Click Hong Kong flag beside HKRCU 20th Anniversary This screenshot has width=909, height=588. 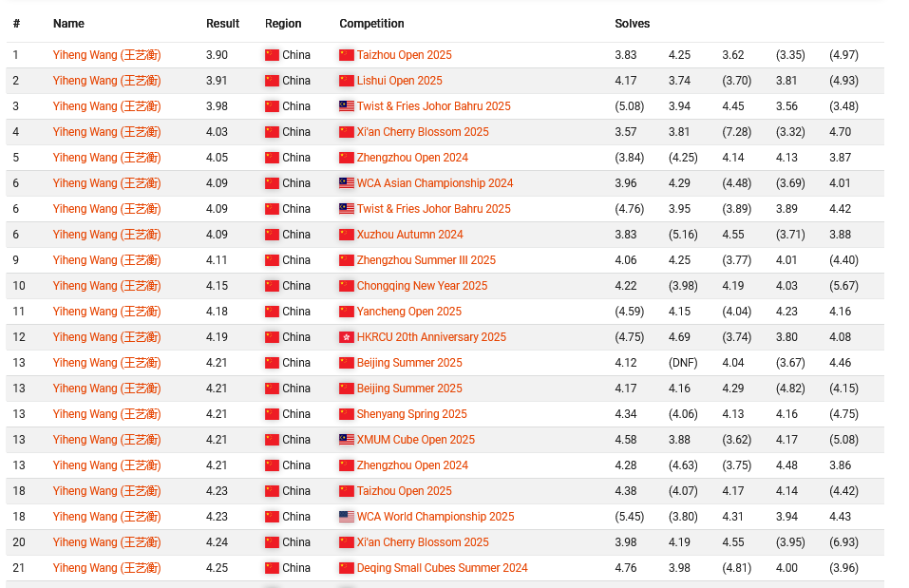pos(347,337)
